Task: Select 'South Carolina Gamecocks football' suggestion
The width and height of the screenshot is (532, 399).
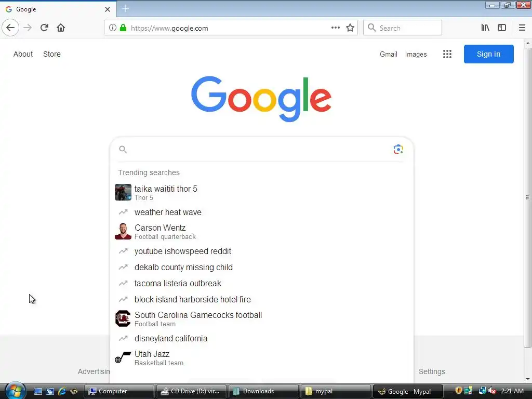Action: 262,318
